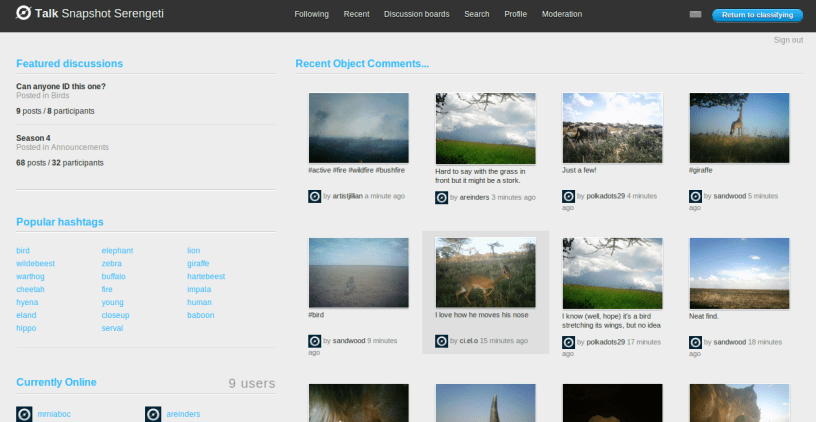This screenshot has height=422, width=816.
Task: Click the Talk Snapshot Serengeti logo icon
Action: tap(21, 14)
